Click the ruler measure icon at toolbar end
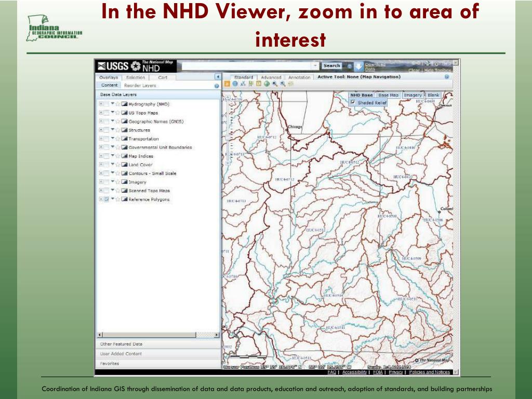 pos(291,84)
